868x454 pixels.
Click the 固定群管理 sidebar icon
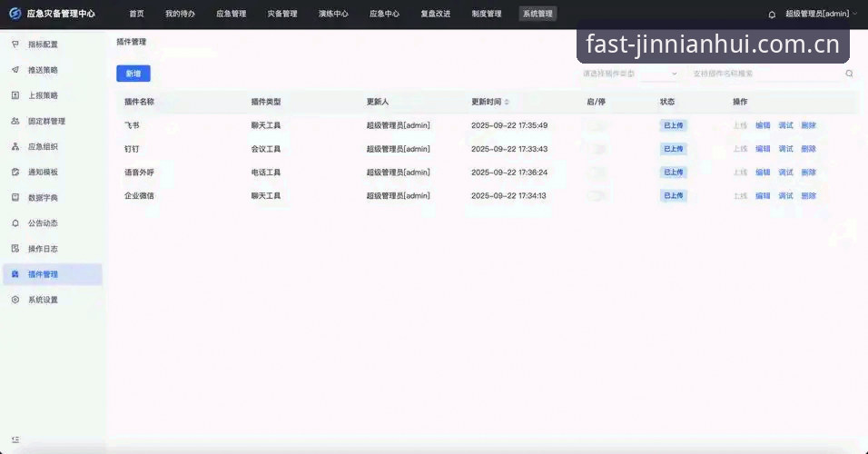tap(15, 121)
